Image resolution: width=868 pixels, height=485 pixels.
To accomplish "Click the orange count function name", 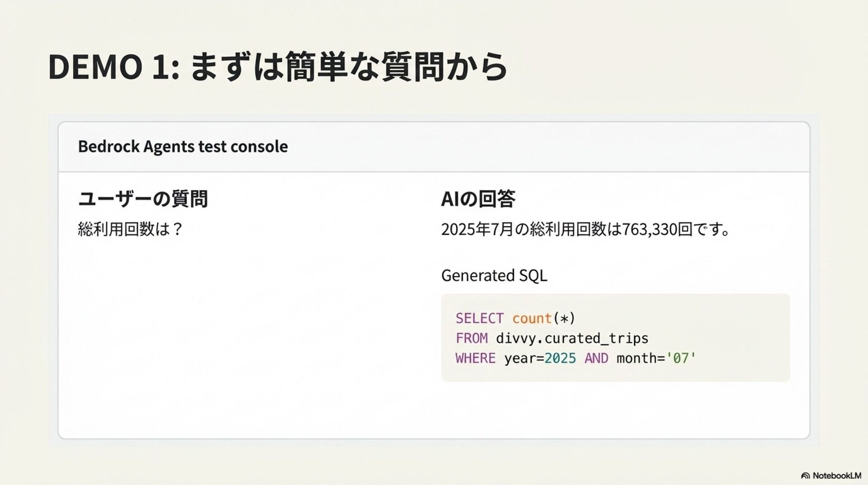I will (532, 319).
